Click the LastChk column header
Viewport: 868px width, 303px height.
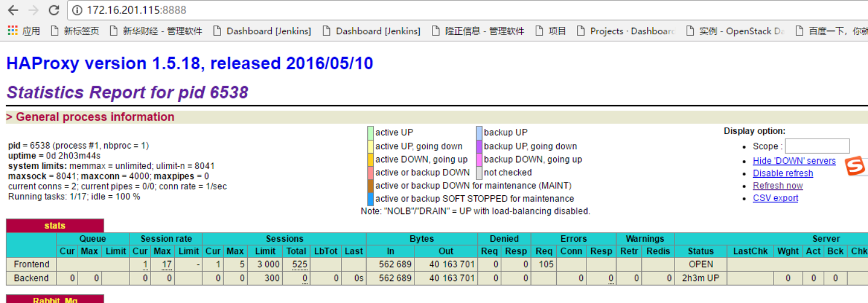pyautogui.click(x=750, y=251)
